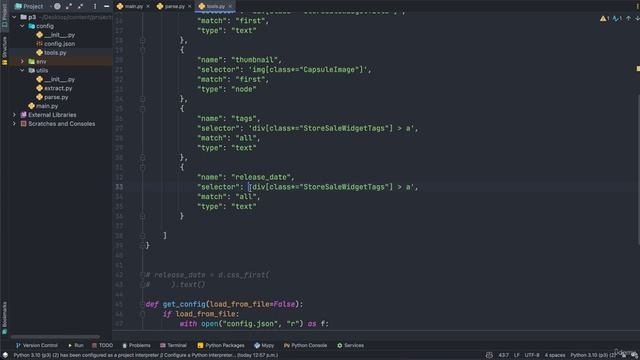This screenshot has height=360, width=640.
Task: Open parse.py in project tree
Action: pyautogui.click(x=56, y=97)
